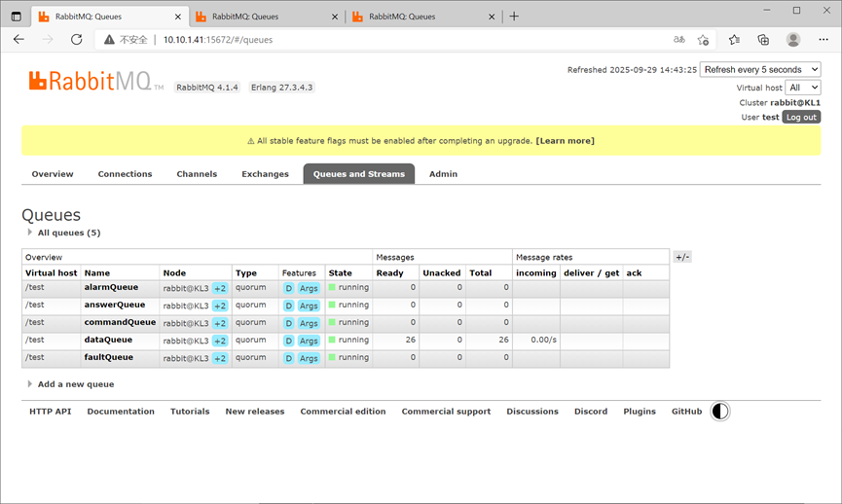842x504 pixels.
Task: Toggle the dark/light theme switcher icon
Action: [x=719, y=412]
